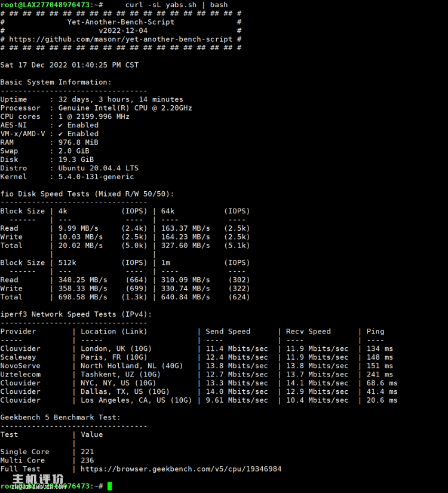This screenshot has width=448, height=493.
Task: Click the CPU cores value 2199.996 MHz
Action: [x=94, y=117]
